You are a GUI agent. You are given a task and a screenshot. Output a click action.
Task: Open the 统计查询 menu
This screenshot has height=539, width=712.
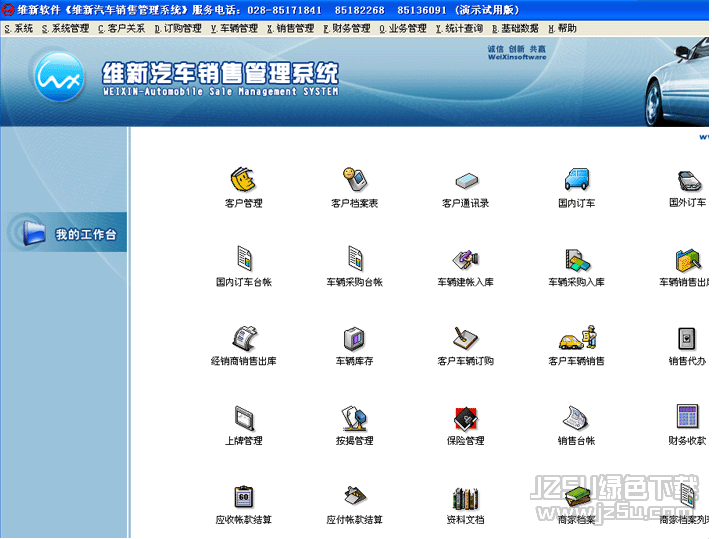pos(459,29)
